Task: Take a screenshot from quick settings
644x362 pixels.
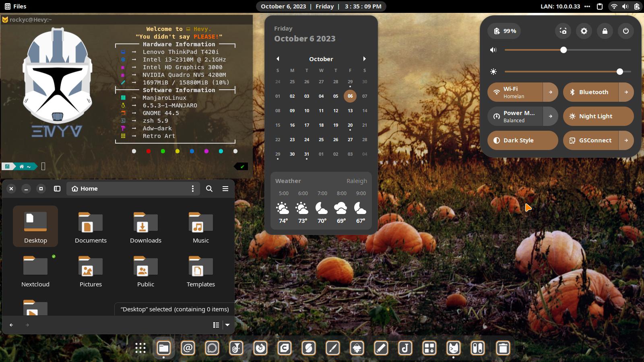Action: point(563,31)
